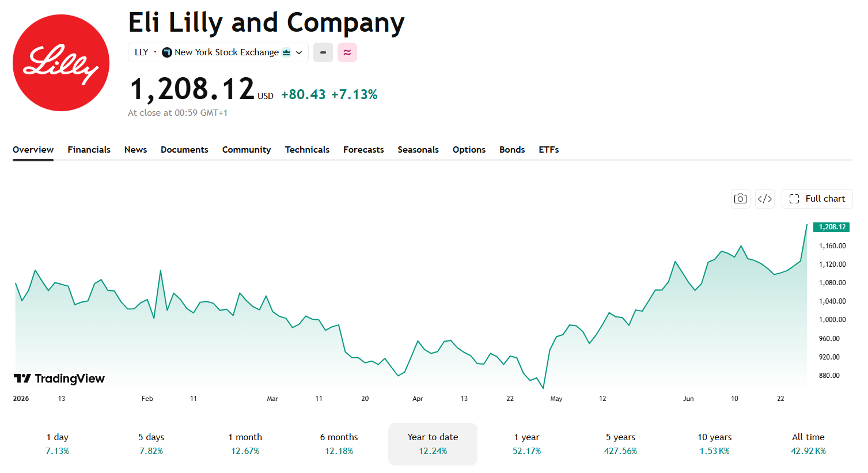The width and height of the screenshot is (868, 473).
Task: Open the ETFs tab
Action: pyautogui.click(x=549, y=150)
